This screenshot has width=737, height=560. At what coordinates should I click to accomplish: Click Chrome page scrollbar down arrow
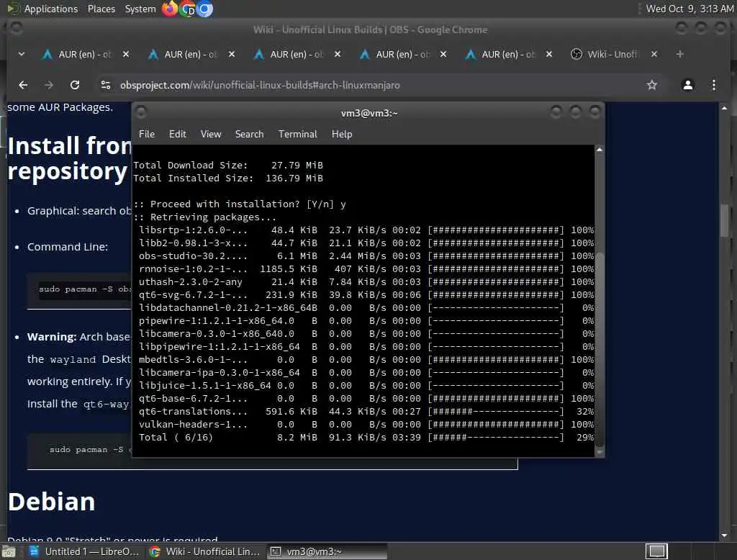pyautogui.click(x=724, y=536)
